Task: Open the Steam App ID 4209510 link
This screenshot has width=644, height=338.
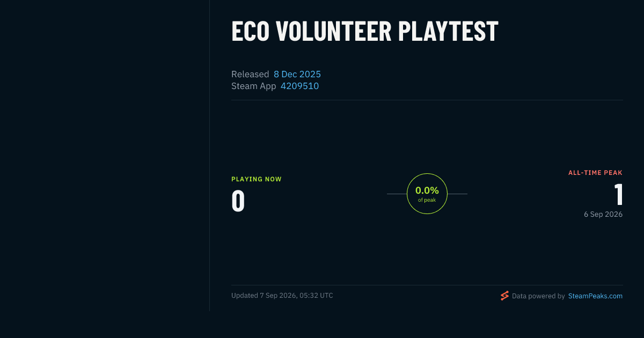Action: pos(299,86)
